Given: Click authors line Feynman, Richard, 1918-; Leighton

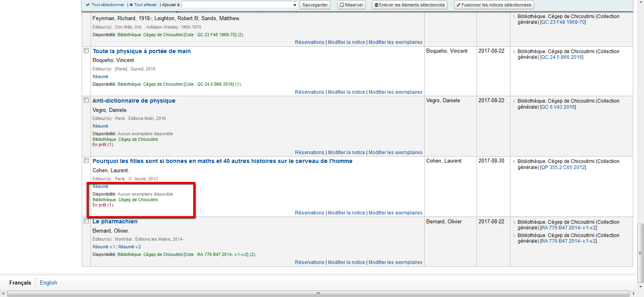Looking at the screenshot, I should tap(166, 19).
